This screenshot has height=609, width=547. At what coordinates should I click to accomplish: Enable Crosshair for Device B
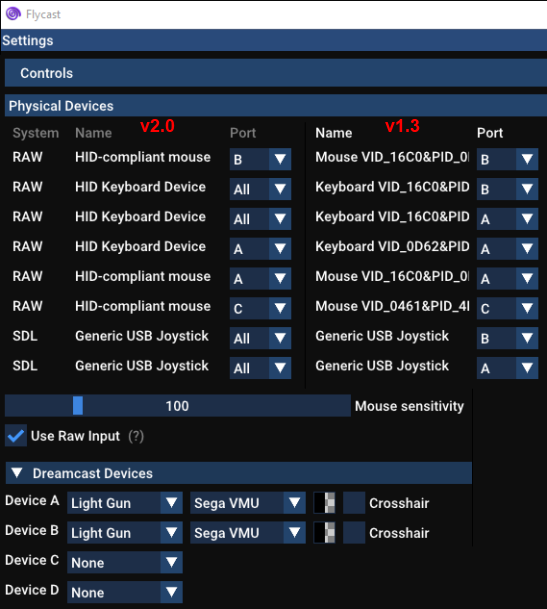pyautogui.click(x=354, y=533)
